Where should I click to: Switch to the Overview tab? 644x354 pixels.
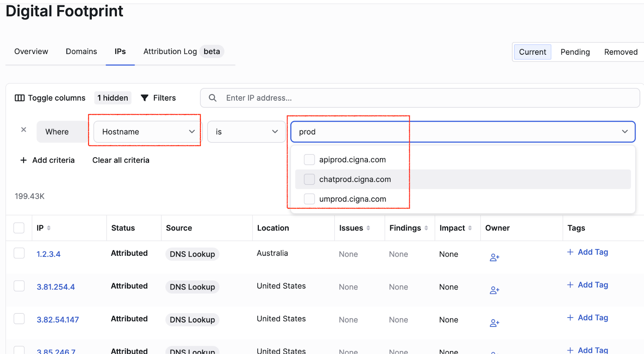tap(31, 51)
